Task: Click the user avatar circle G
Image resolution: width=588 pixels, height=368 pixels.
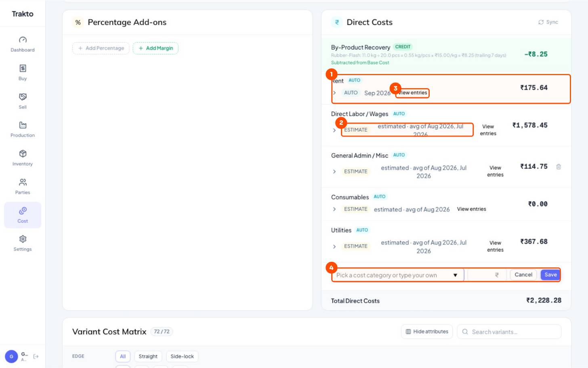Action: point(11,356)
